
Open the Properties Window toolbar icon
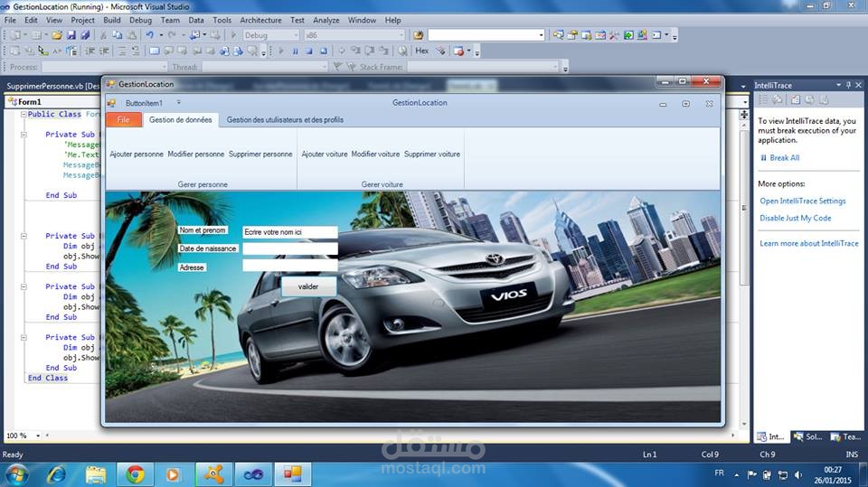[572, 35]
